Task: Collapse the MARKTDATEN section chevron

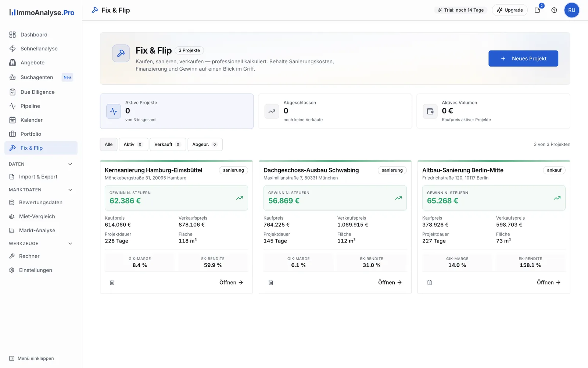Action: [x=70, y=190]
